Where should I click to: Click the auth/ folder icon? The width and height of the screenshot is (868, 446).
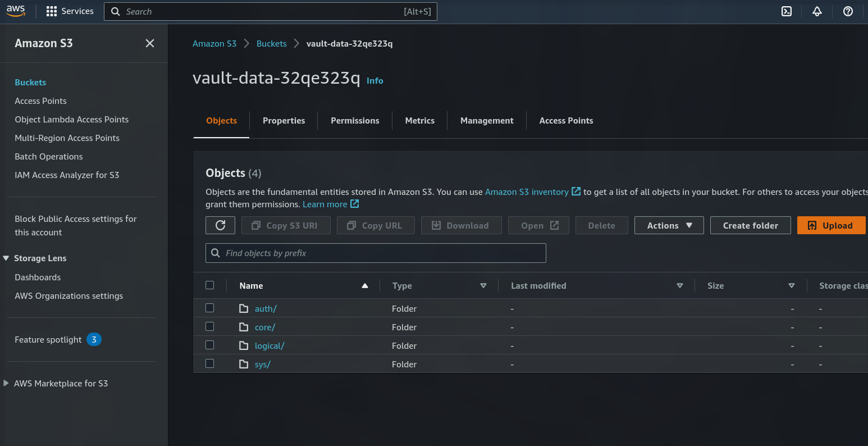click(x=244, y=308)
